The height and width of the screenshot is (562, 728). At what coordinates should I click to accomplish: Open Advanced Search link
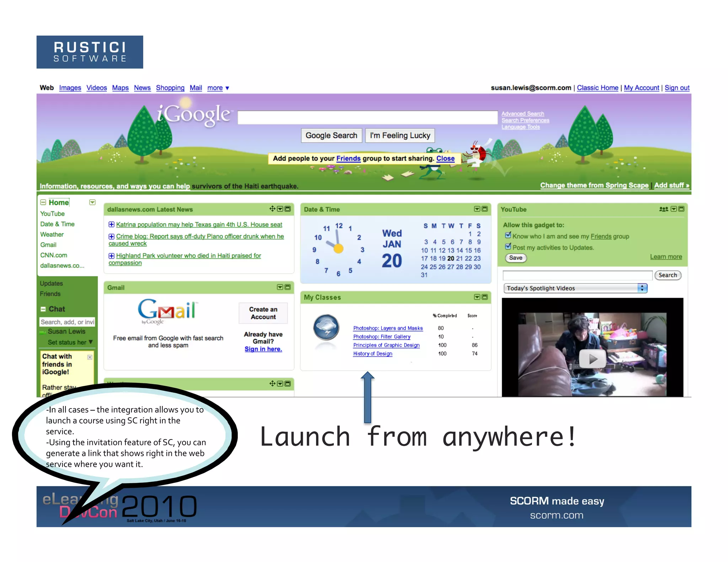[x=523, y=114]
